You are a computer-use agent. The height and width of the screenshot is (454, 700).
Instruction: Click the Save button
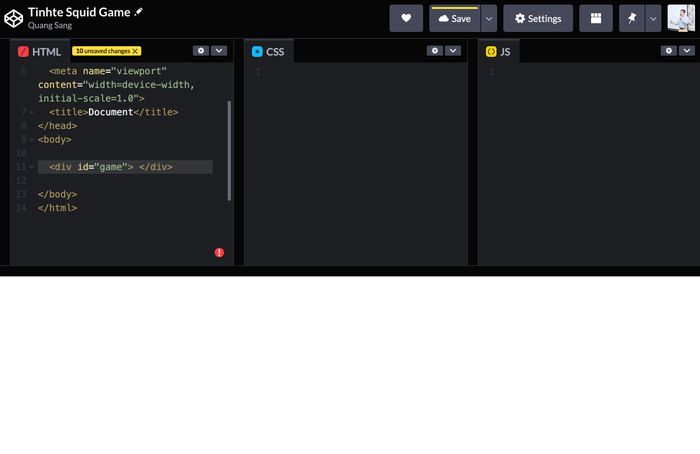(454, 18)
